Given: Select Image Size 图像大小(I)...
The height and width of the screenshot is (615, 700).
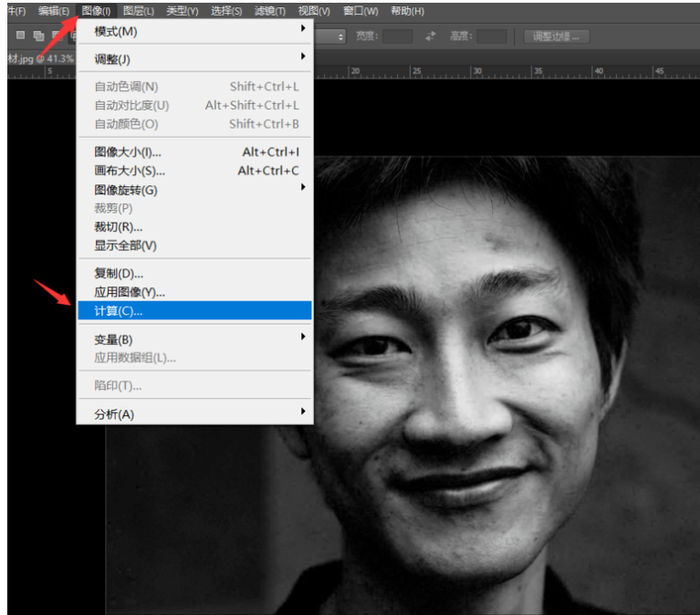Looking at the screenshot, I should pos(194,152).
